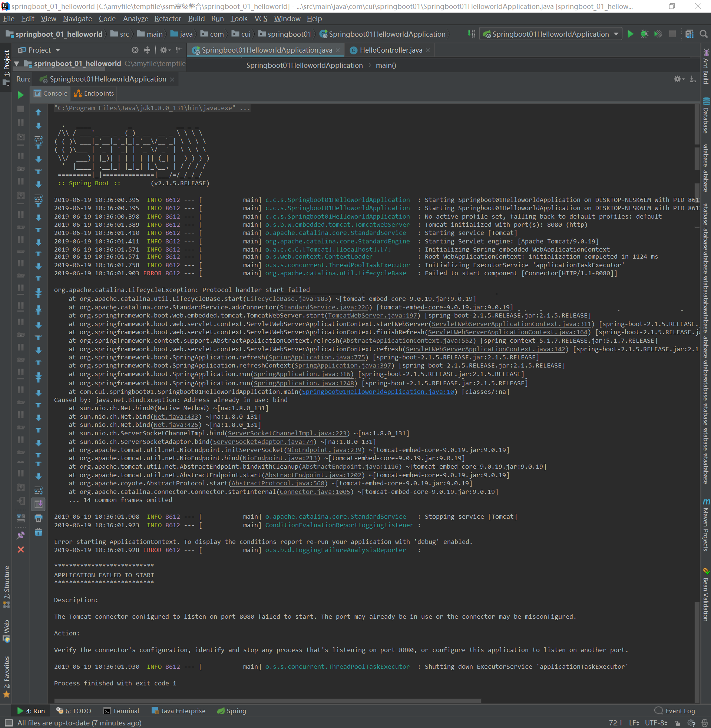Image resolution: width=711 pixels, height=728 pixels.
Task: Run with coverage from the main toolbar
Action: click(x=658, y=34)
